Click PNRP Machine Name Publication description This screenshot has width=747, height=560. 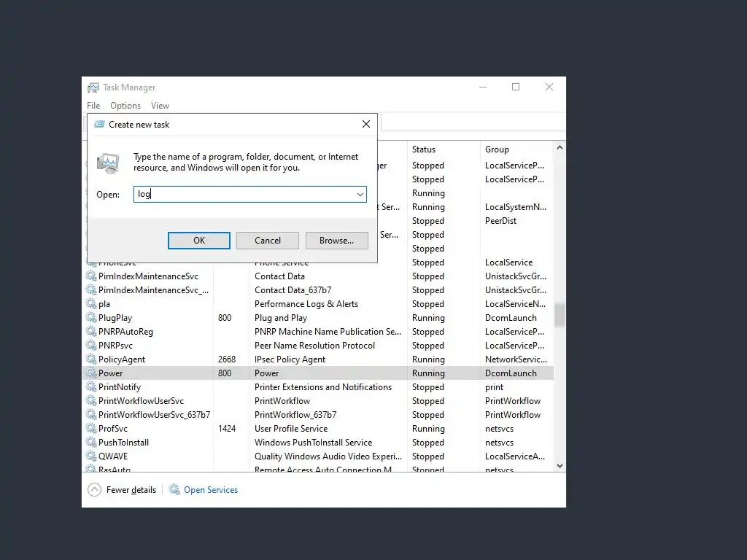(328, 332)
